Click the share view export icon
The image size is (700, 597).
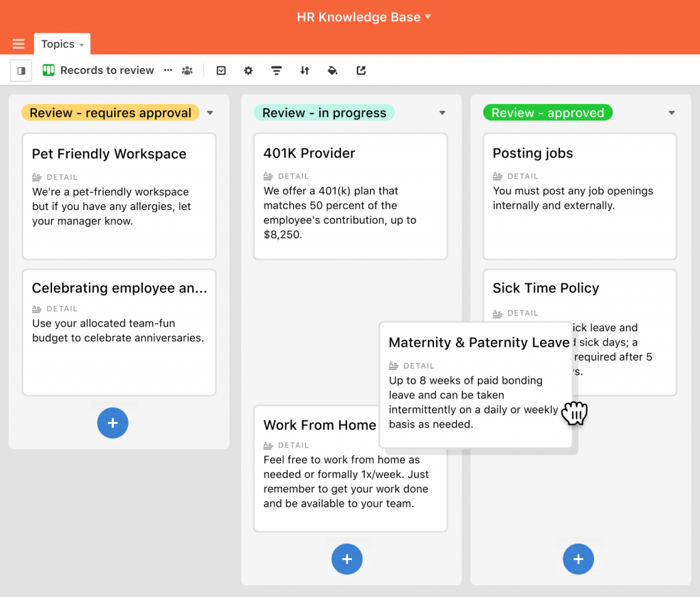361,70
